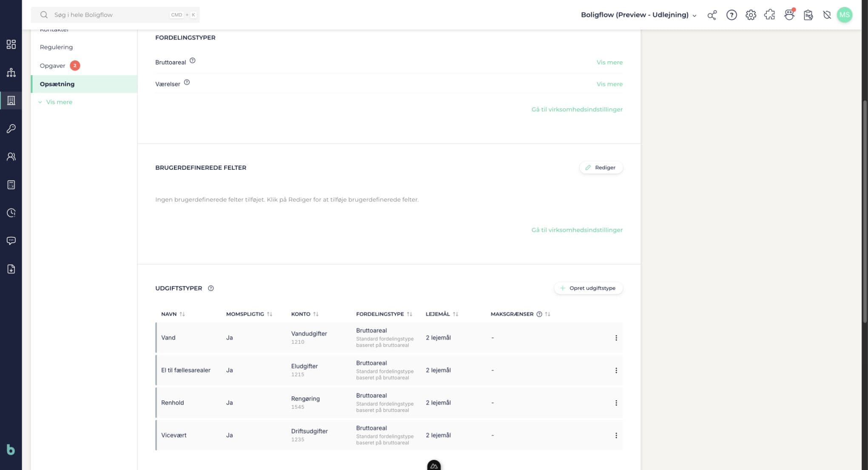868x470 pixels.
Task: Open the support agent icon with red dot
Action: coord(789,15)
